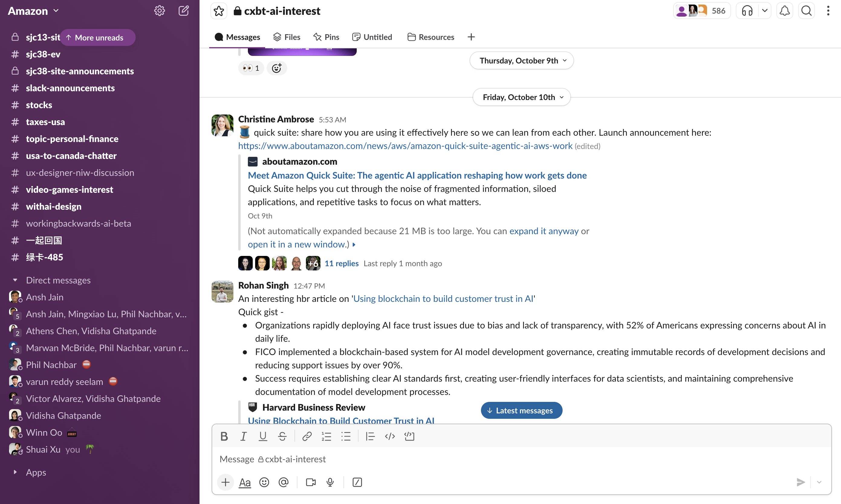Screen dimensions: 841x504
Task: Toggle bold formatting
Action: coord(224,436)
